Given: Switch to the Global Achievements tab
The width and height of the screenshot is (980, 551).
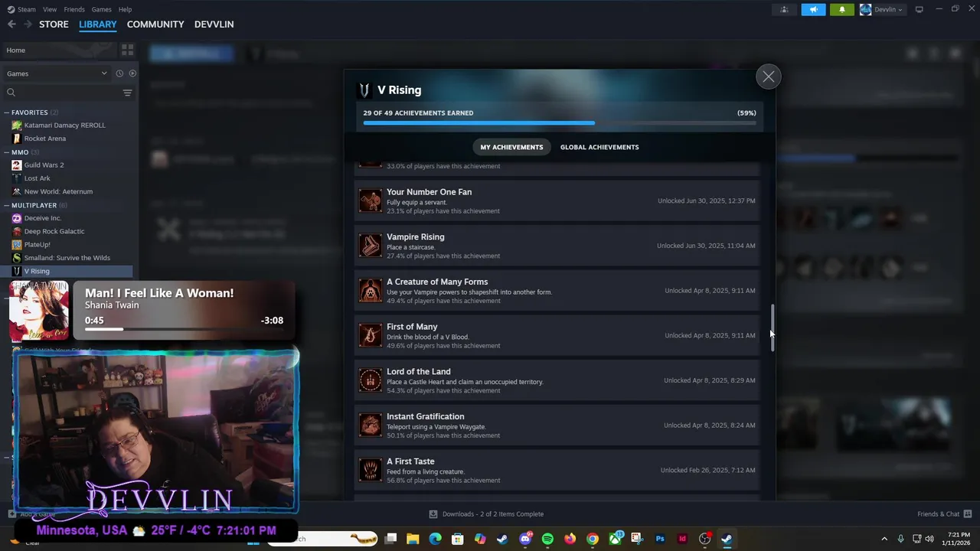Looking at the screenshot, I should [599, 147].
